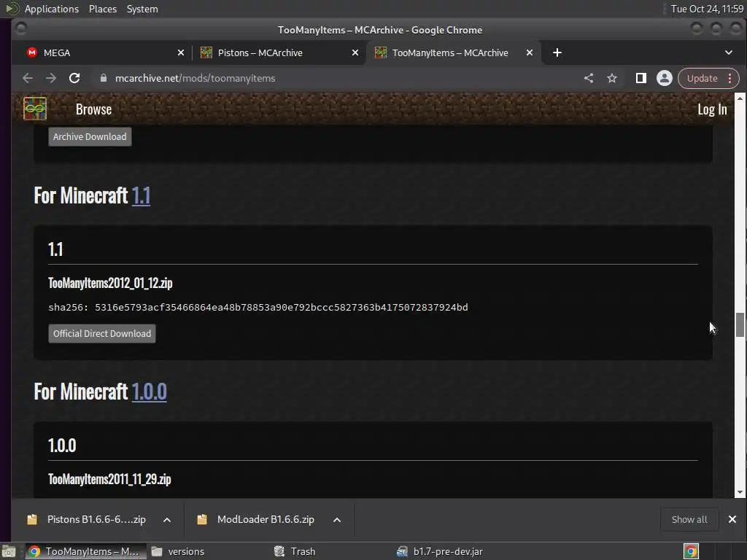
Task: Open the System menu
Action: 142,9
